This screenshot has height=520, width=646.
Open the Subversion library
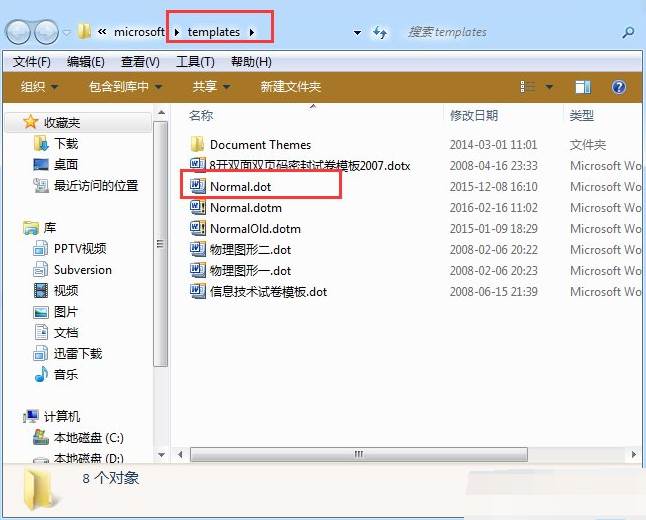click(83, 269)
